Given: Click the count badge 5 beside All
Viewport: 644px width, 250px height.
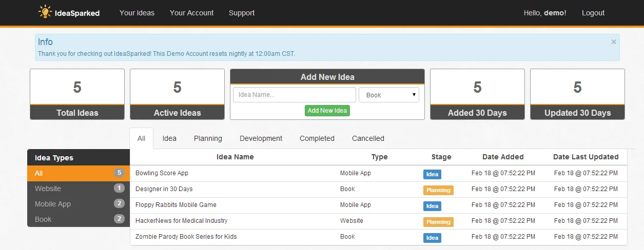Looking at the screenshot, I should (119, 173).
